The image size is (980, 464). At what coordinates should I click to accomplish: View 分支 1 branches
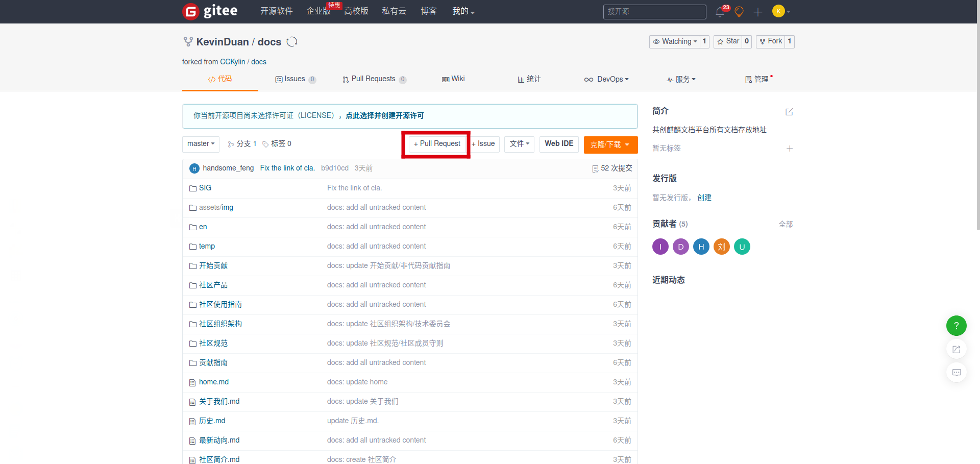click(242, 144)
